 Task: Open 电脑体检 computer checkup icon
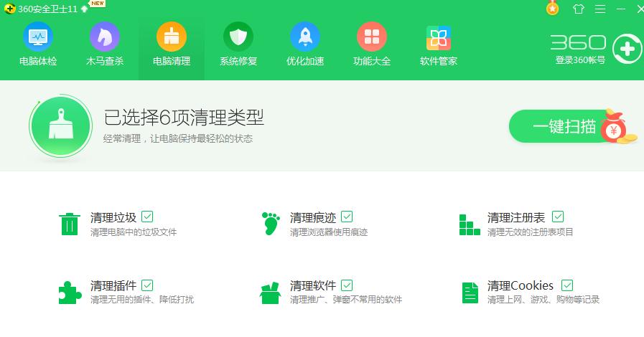[38, 37]
